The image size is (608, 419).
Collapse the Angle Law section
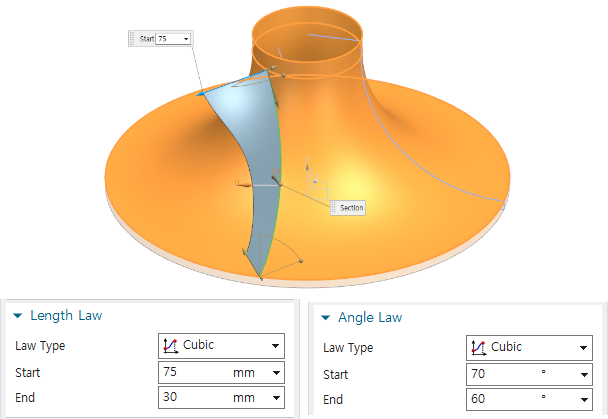tap(325, 318)
